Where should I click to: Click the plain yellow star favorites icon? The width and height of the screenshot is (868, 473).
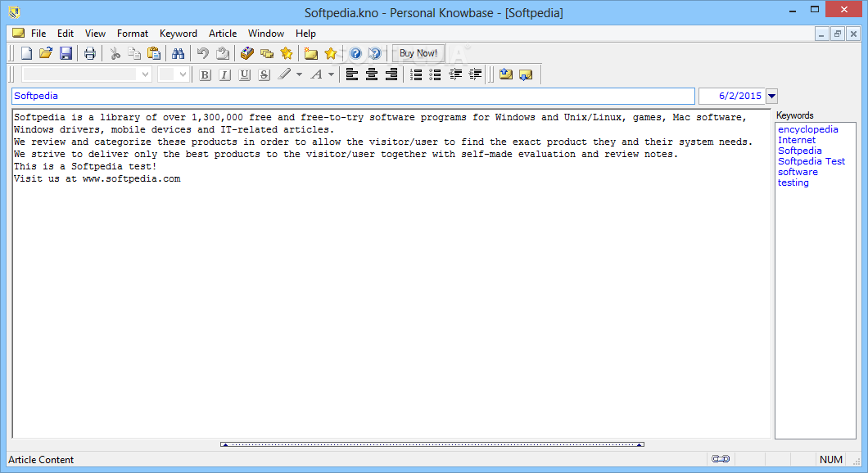click(331, 53)
